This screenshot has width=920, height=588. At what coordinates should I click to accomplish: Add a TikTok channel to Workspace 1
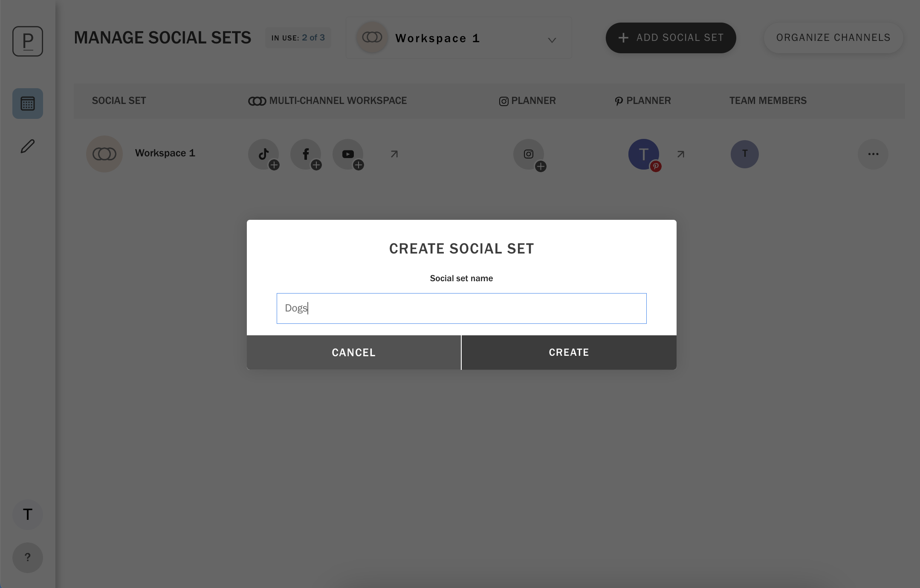[264, 154]
